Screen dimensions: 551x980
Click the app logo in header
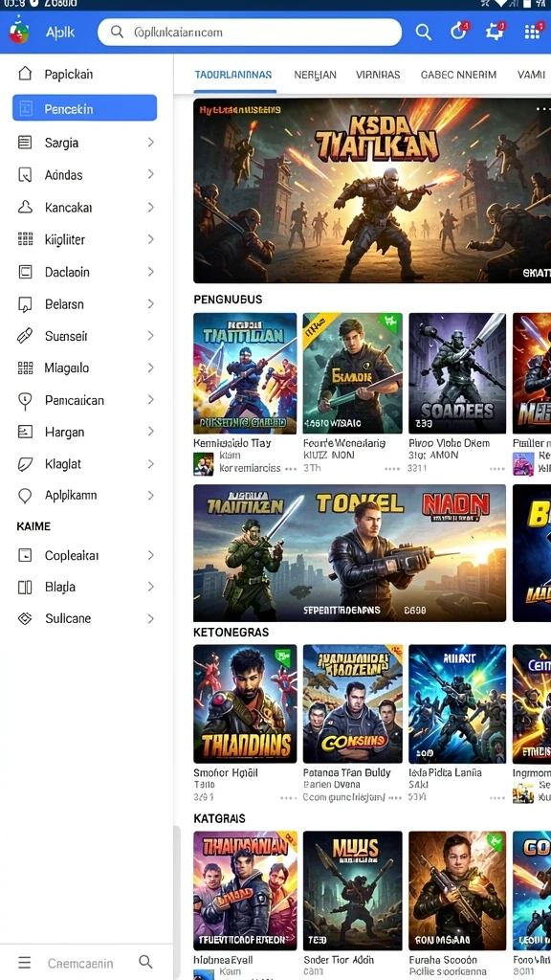click(x=19, y=32)
